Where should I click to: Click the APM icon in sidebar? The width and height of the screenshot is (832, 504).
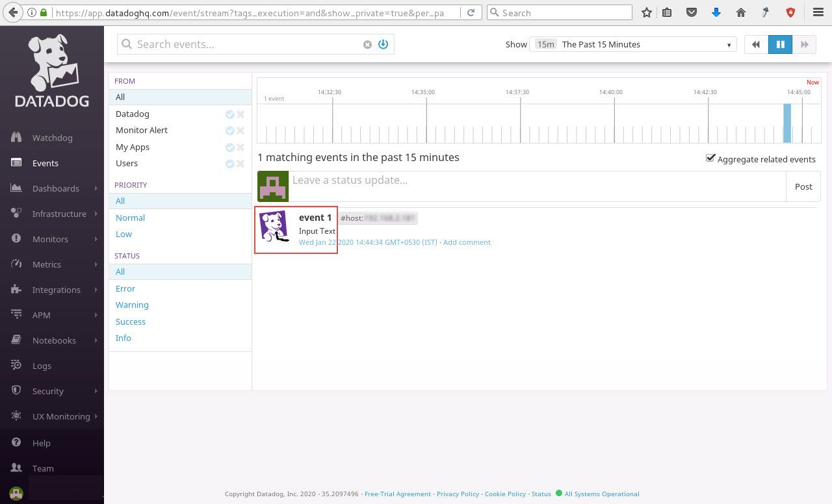pos(16,315)
